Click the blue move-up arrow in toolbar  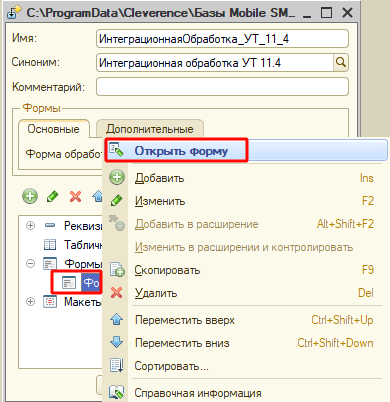[98, 196]
